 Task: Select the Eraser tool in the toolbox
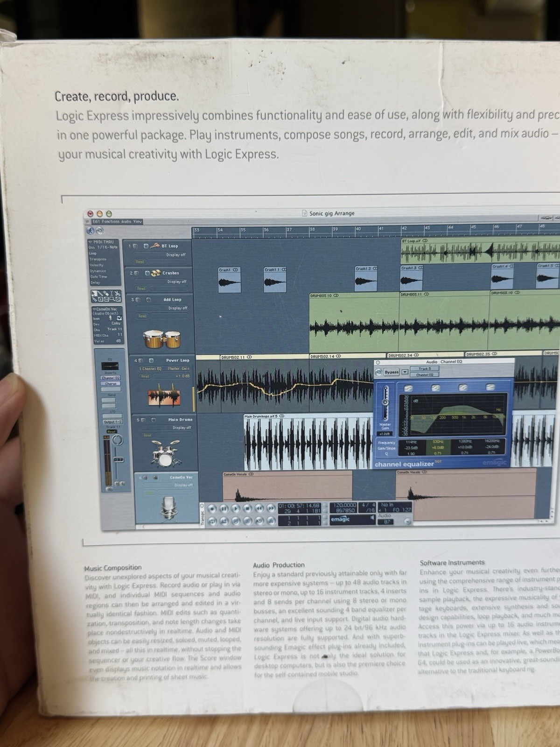tap(106, 294)
